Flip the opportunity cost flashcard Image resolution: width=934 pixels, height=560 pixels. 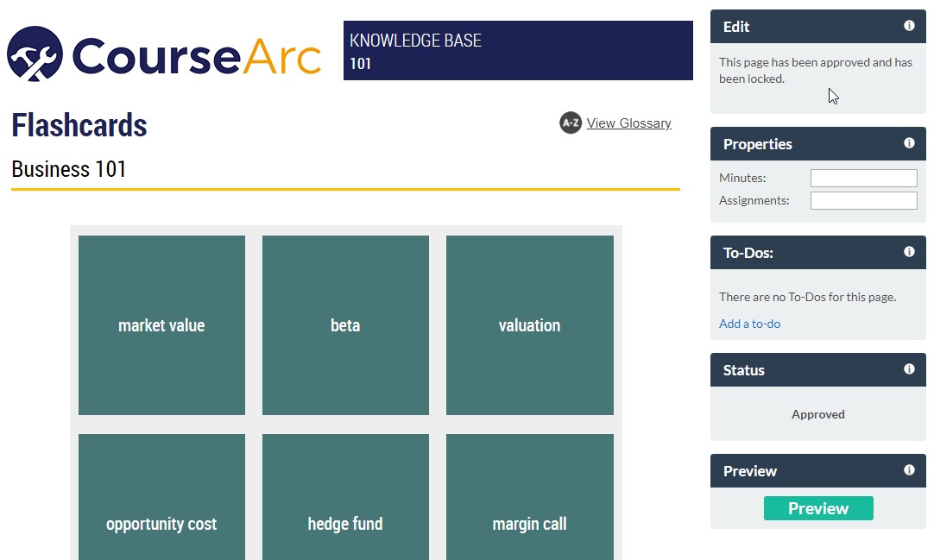[161, 497]
